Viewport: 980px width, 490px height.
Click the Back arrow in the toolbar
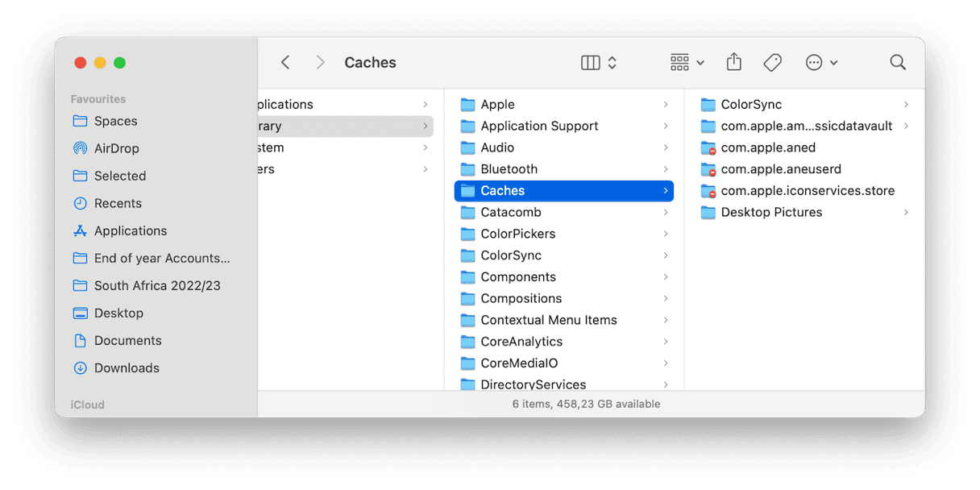[285, 62]
